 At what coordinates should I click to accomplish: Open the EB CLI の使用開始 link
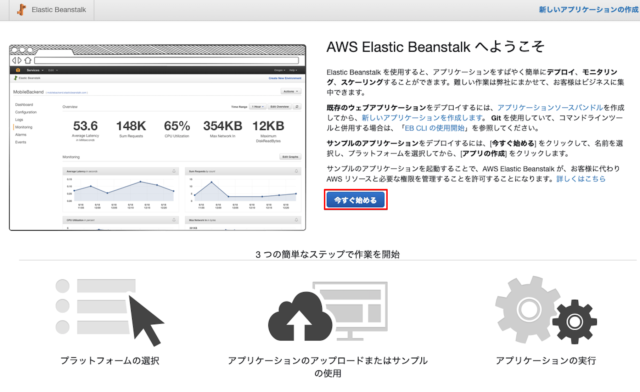click(434, 128)
